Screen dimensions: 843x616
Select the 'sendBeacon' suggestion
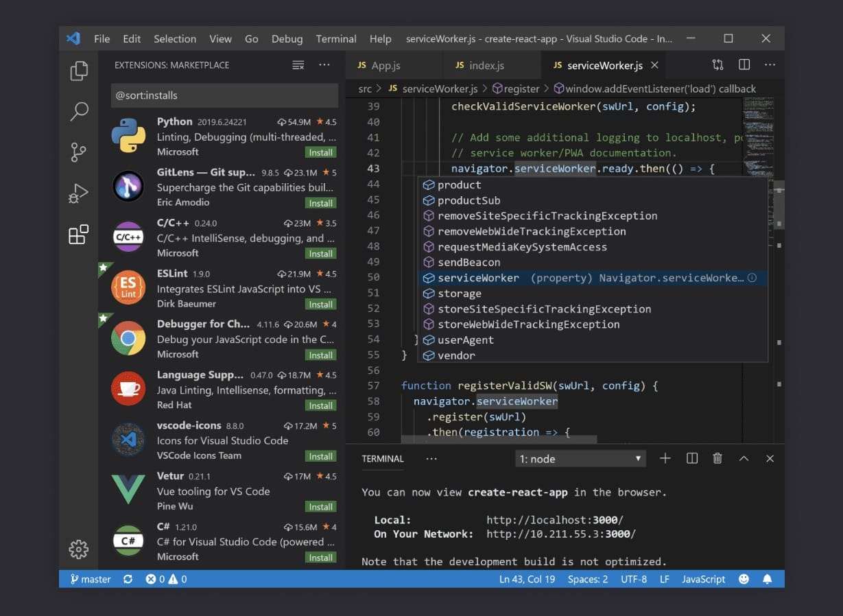coord(593,262)
